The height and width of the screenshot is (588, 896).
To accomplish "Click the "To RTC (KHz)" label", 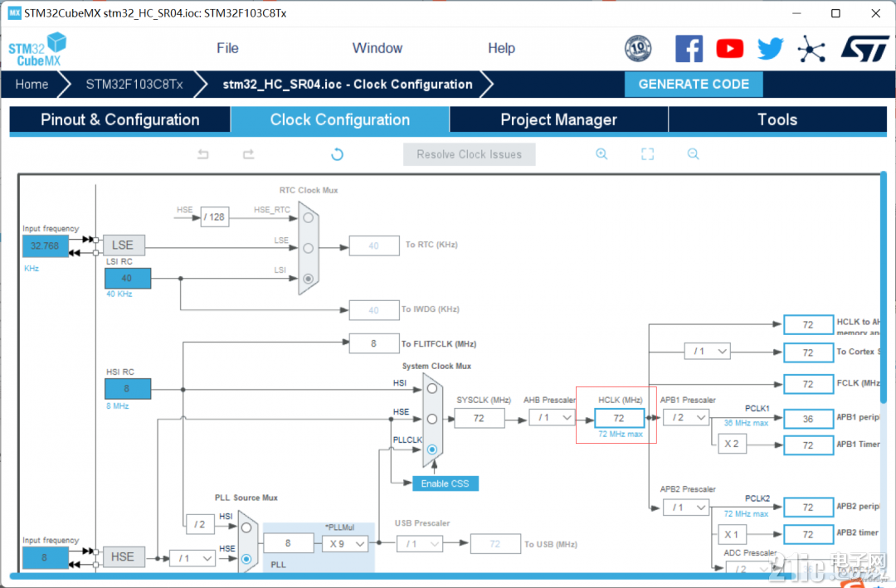I will [431, 245].
